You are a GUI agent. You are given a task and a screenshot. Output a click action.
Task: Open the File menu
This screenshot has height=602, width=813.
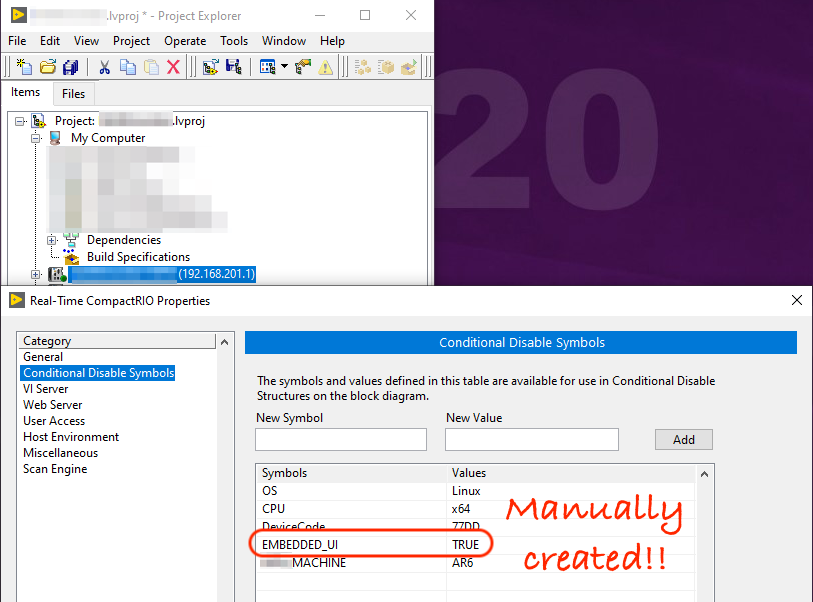click(17, 41)
